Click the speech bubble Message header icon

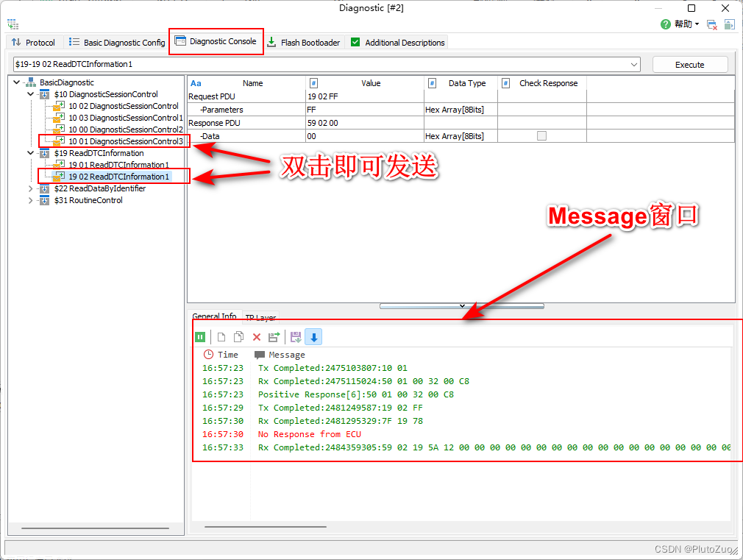(259, 355)
